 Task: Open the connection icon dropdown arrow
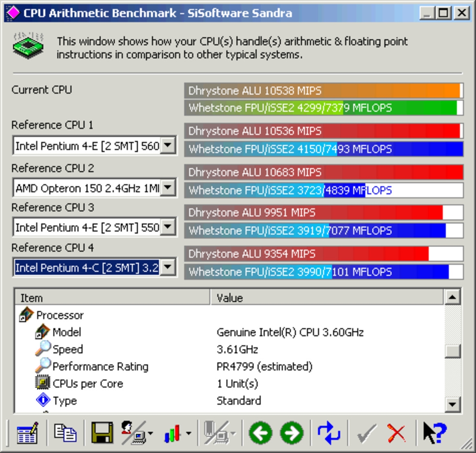pyautogui.click(x=150, y=433)
